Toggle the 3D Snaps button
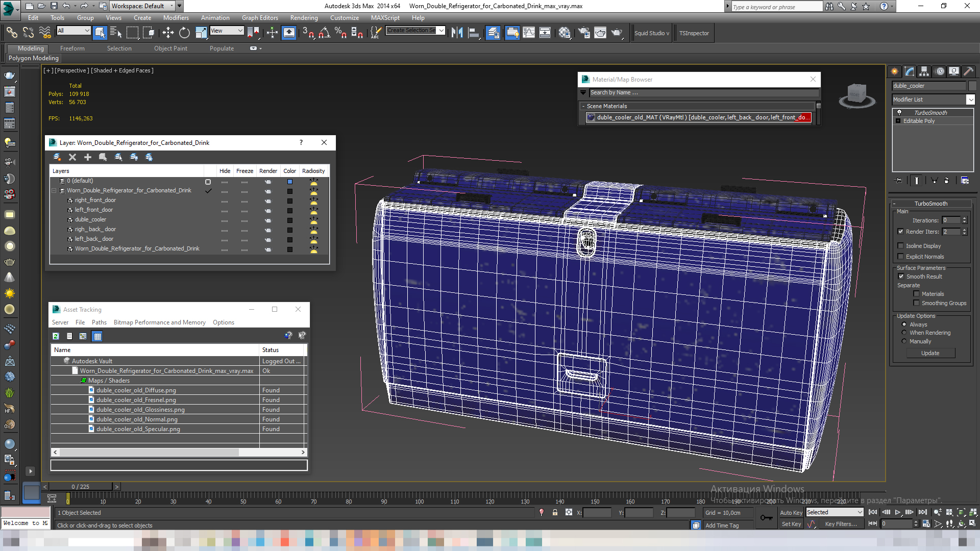The height and width of the screenshot is (551, 980). point(308,33)
